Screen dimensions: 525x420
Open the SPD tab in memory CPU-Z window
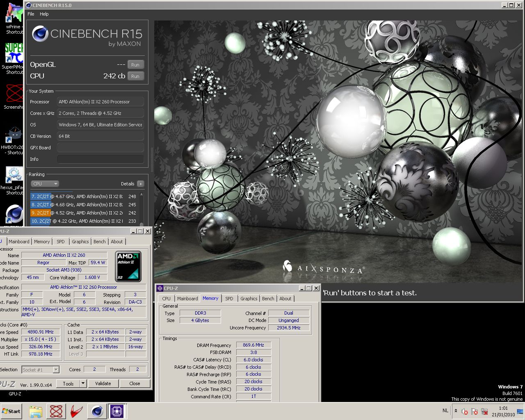[x=229, y=299]
